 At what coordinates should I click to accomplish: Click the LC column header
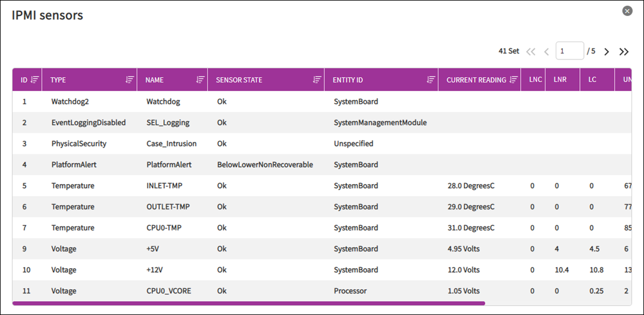click(592, 80)
